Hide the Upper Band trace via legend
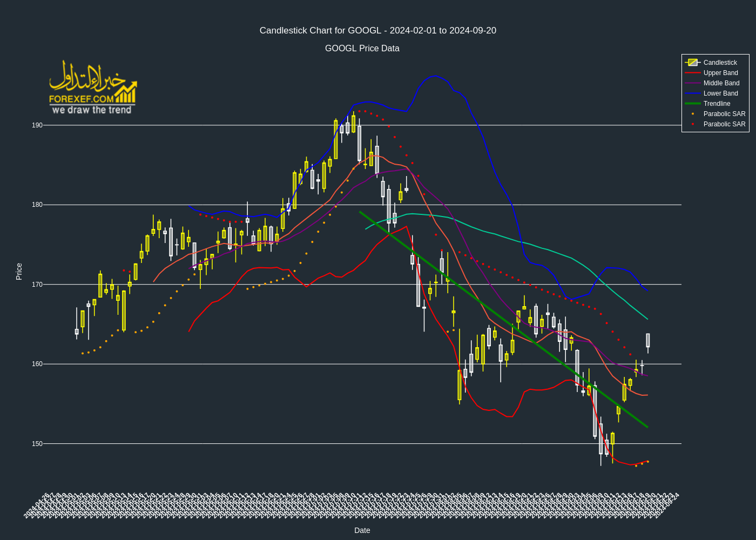Image resolution: width=756 pixels, height=540 pixels. 715,73
